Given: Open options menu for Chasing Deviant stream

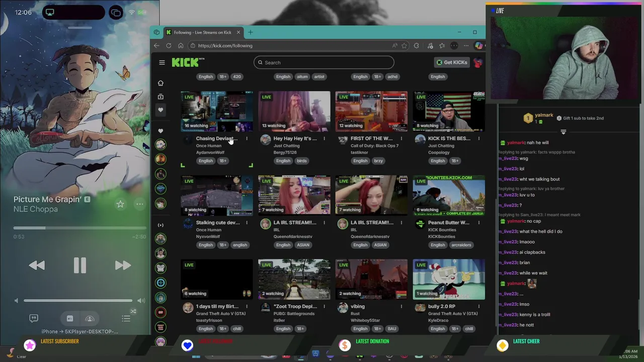Looking at the screenshot, I should [x=247, y=138].
